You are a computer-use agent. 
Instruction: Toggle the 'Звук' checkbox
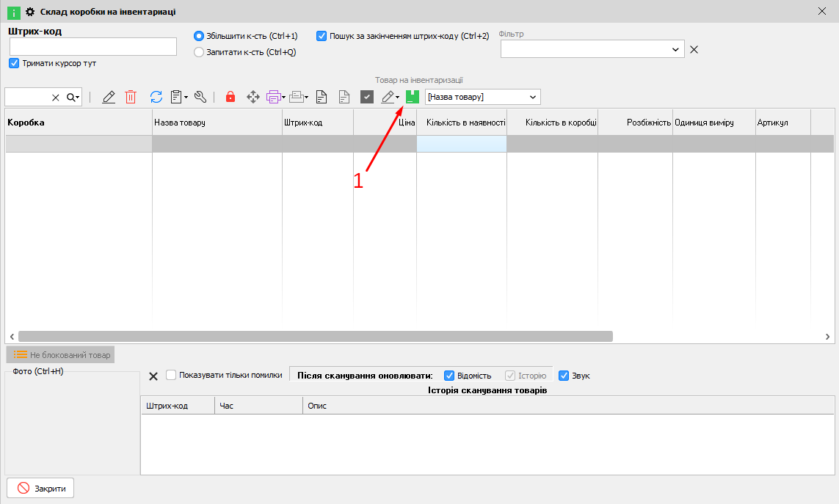point(564,376)
